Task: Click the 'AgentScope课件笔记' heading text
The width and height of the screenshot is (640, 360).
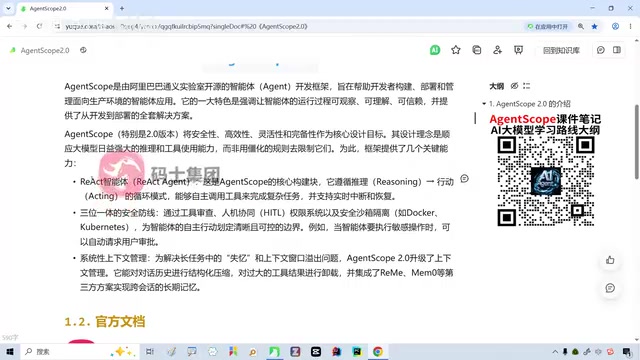Action: click(x=545, y=119)
